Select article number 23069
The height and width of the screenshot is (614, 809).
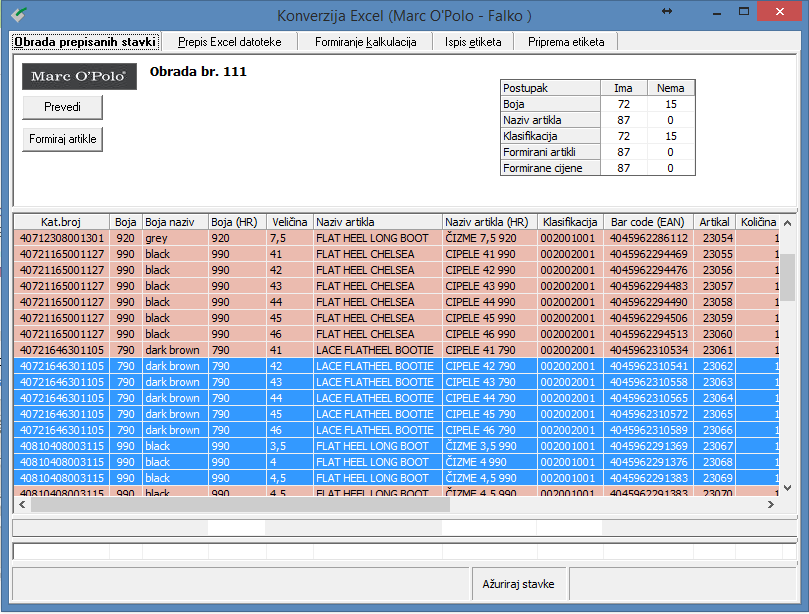[x=715, y=478]
